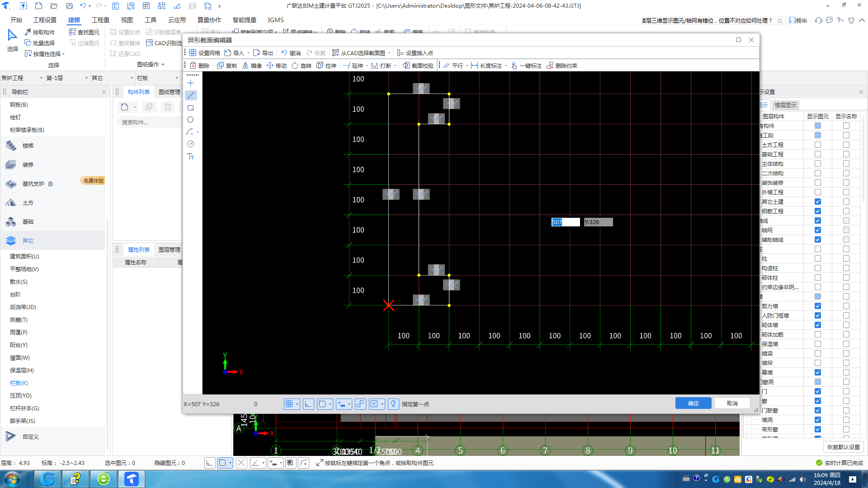Click 恢复默认设置 button
This screenshot has width=868, height=488.
843,447
